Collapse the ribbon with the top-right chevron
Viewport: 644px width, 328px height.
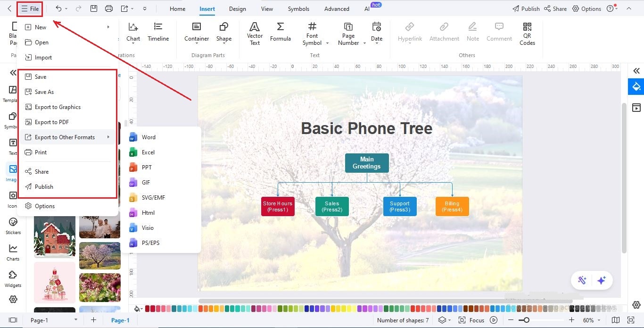pos(628,8)
